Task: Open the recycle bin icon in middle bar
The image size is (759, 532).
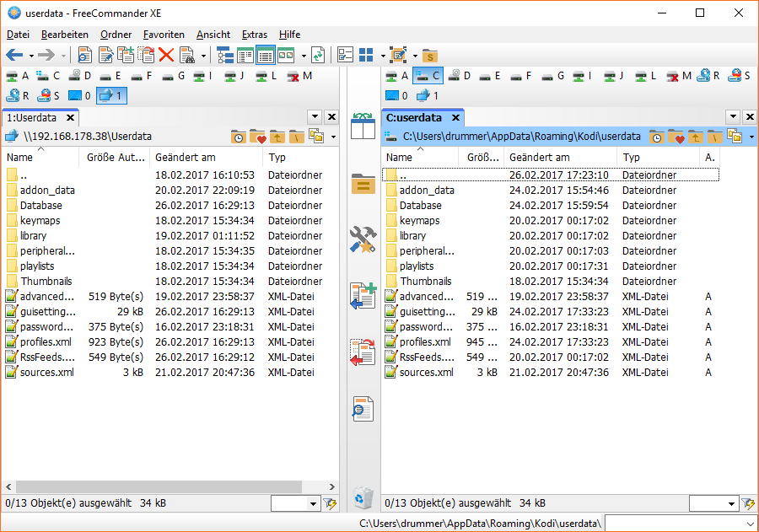Action: [363, 498]
